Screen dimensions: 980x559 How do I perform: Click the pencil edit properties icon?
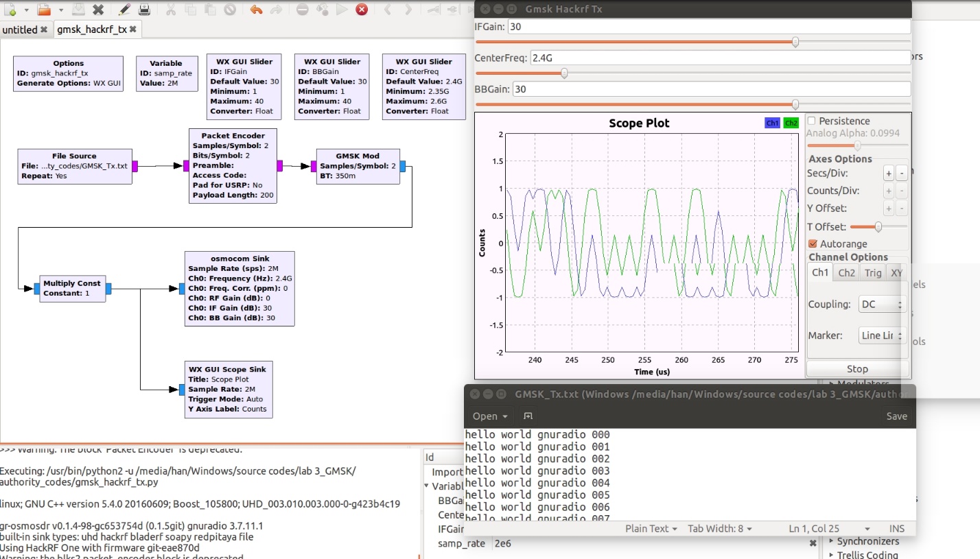point(124,10)
